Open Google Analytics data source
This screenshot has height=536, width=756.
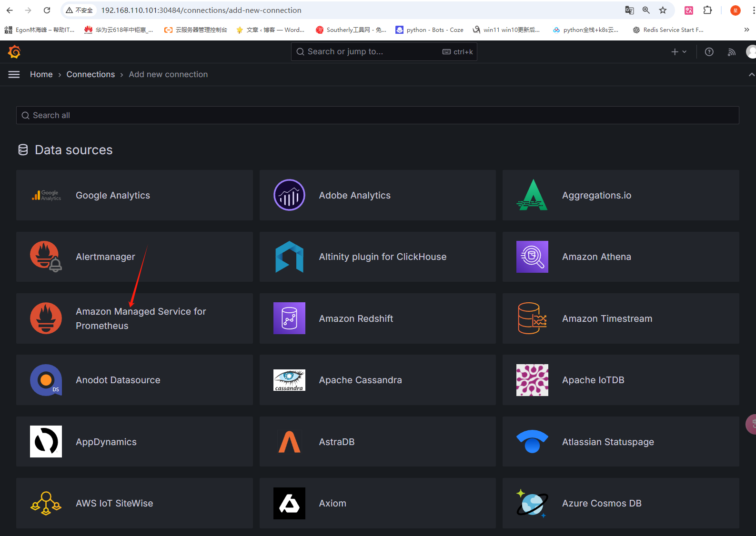pos(134,195)
